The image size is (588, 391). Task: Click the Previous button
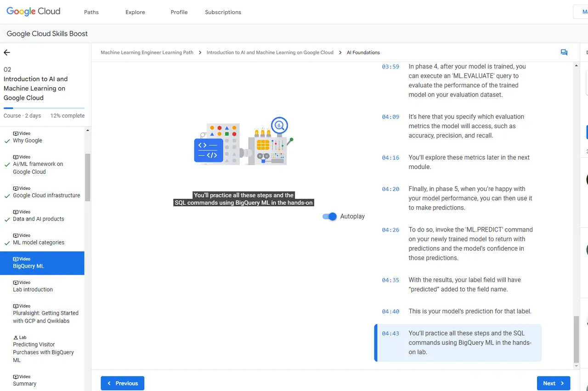click(123, 383)
